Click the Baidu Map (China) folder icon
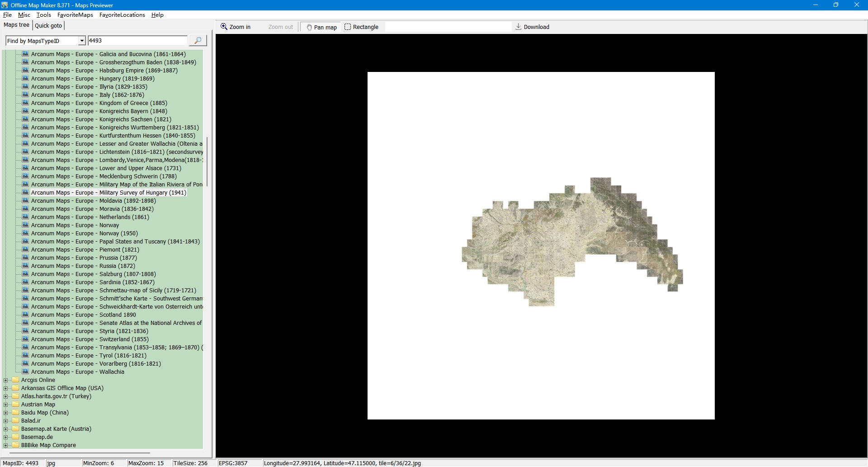This screenshot has width=868, height=467. click(x=15, y=413)
